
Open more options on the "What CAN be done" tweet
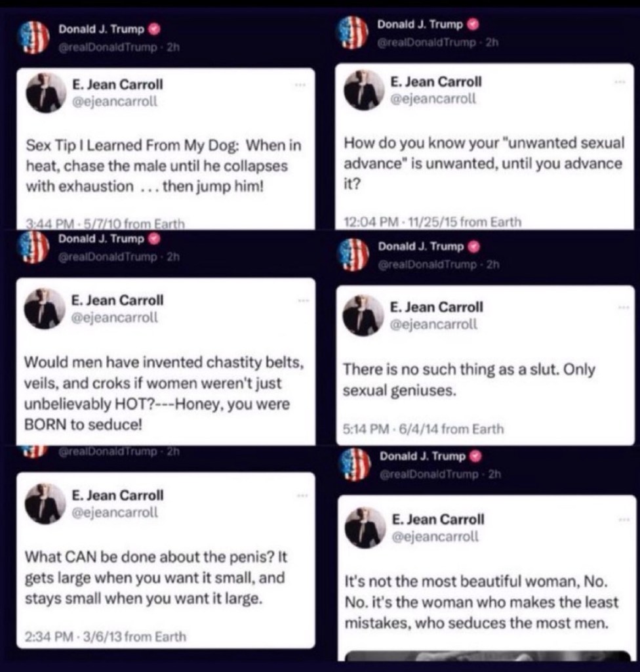[301, 496]
